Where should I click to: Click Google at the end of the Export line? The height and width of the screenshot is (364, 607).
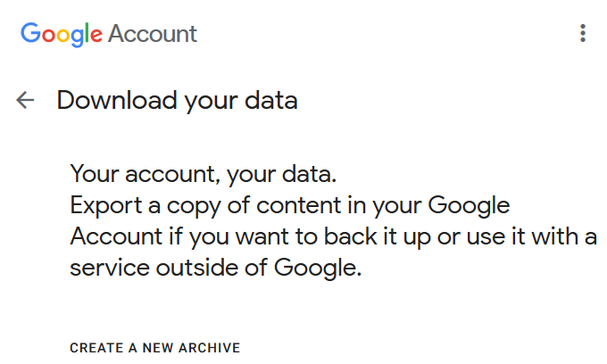(469, 205)
